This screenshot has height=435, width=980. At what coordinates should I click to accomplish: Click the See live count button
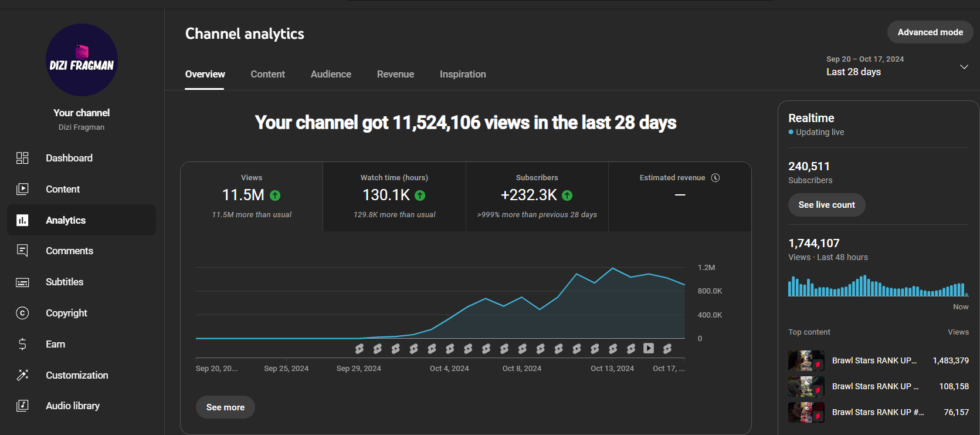[826, 205]
